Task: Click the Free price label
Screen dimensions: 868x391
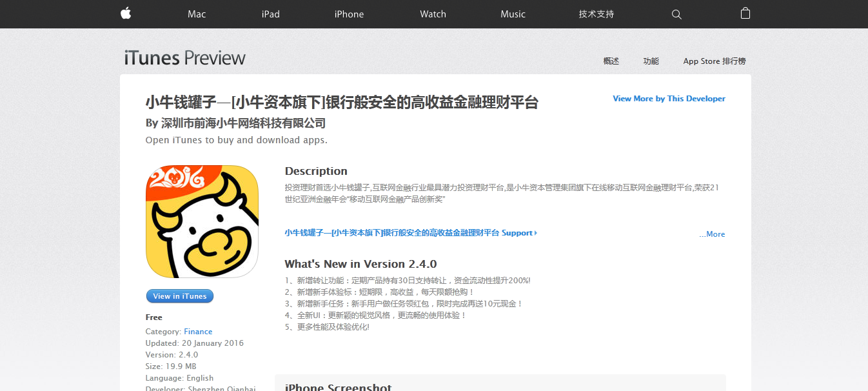Action: pyautogui.click(x=154, y=317)
